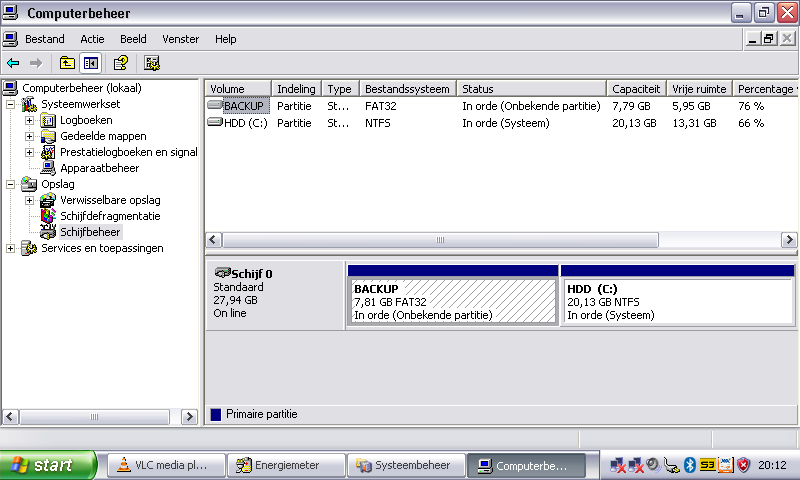Switch to VLC media player taskbar button
The width and height of the screenshot is (800, 480).
[166, 465]
